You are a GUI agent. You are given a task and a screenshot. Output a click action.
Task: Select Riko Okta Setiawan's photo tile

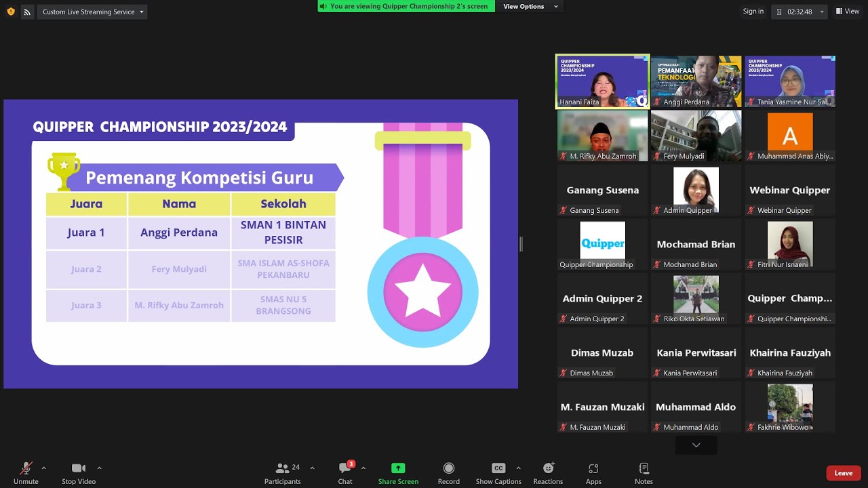tap(696, 298)
